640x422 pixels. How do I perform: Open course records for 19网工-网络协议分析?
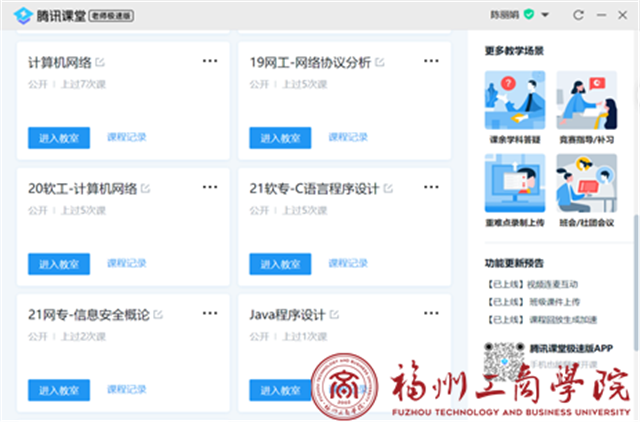pyautogui.click(x=348, y=137)
